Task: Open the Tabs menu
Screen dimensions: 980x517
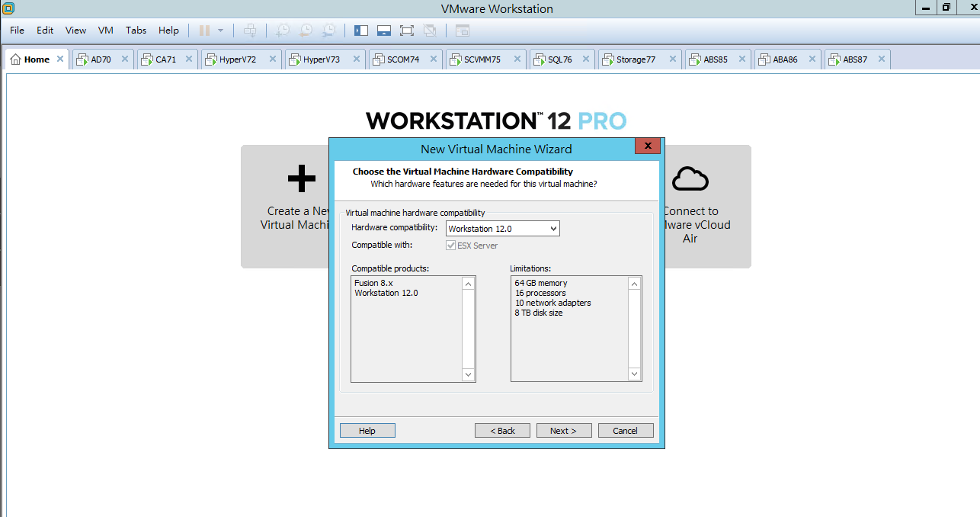Action: point(136,31)
